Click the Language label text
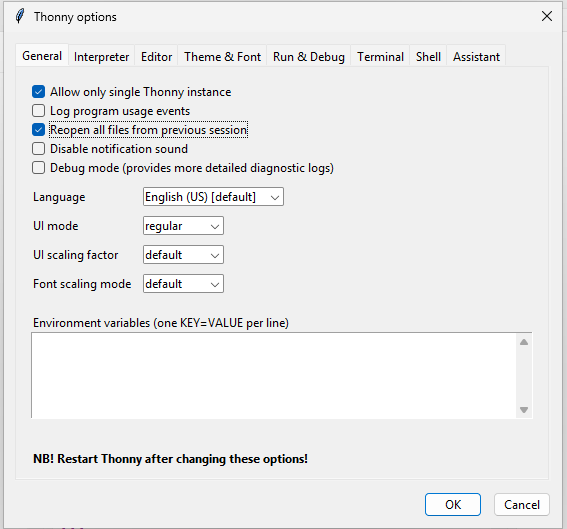567x529 pixels. click(59, 197)
